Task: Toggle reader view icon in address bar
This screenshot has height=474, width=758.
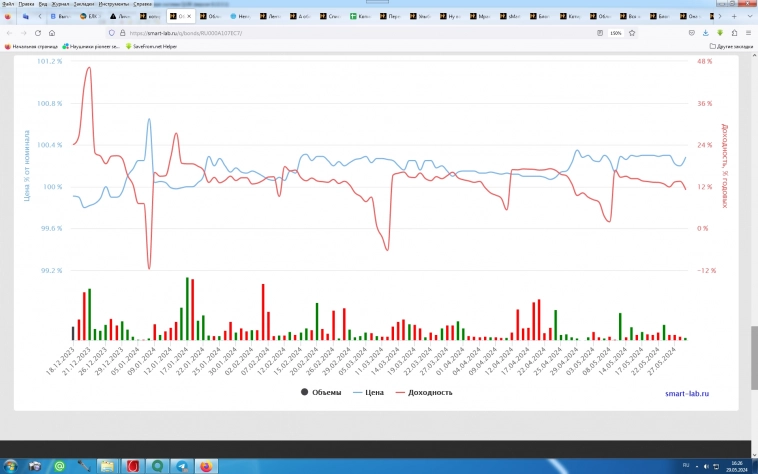Action: click(598, 32)
